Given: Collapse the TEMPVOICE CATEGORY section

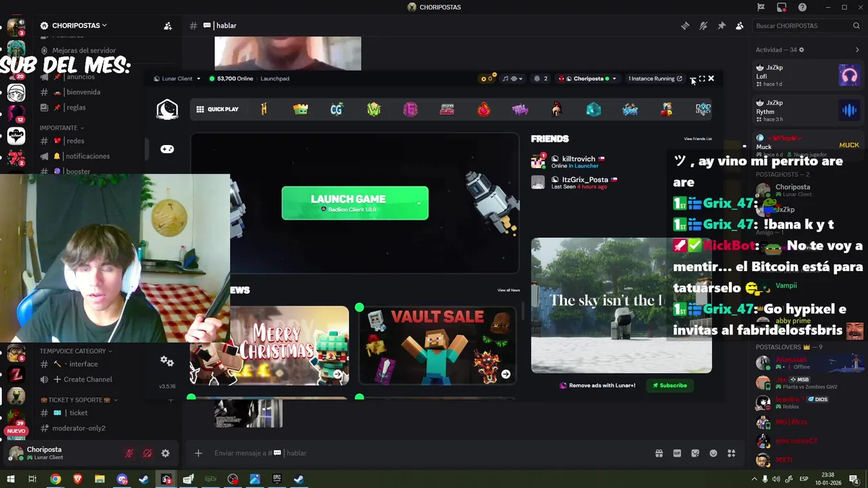Looking at the screenshot, I should pos(75,351).
